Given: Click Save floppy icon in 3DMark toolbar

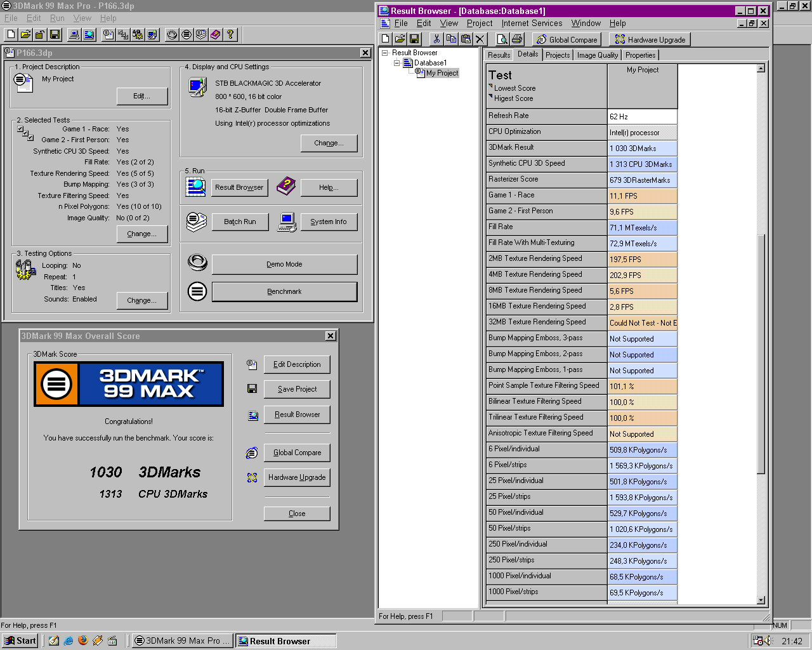Looking at the screenshot, I should tap(55, 35).
